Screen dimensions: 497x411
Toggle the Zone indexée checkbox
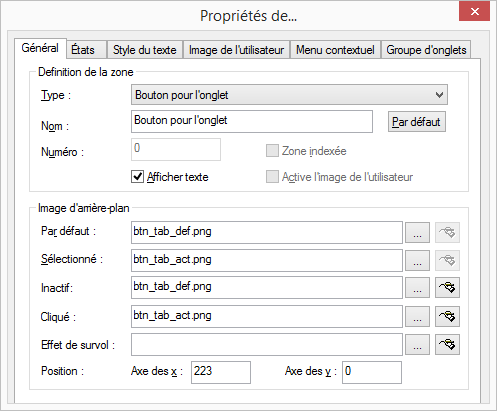272,151
